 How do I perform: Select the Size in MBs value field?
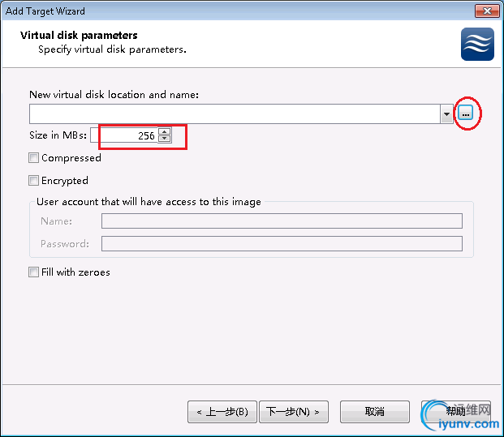click(125, 135)
